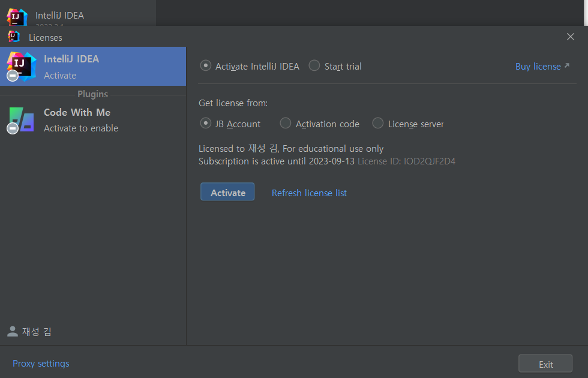Click 'Subscription is active until 2023-09-13' text
This screenshot has width=588, height=378.
click(x=277, y=161)
